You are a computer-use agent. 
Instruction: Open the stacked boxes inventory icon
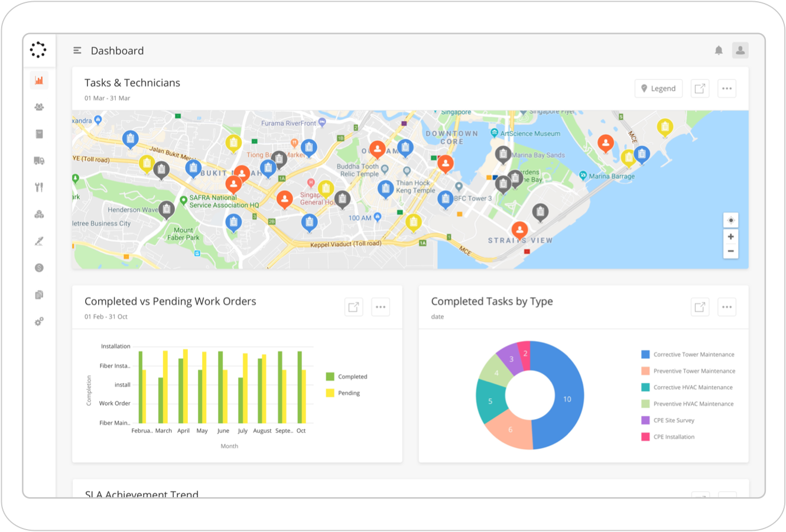pos(39,215)
